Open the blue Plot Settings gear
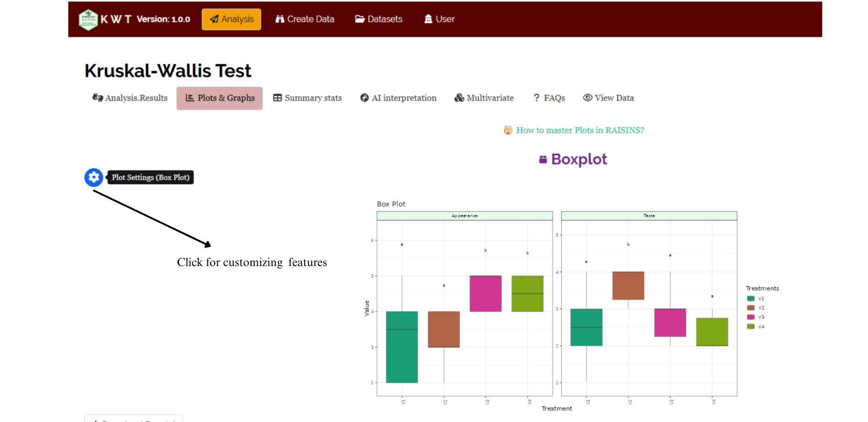The width and height of the screenshot is (868, 422). pos(94,177)
